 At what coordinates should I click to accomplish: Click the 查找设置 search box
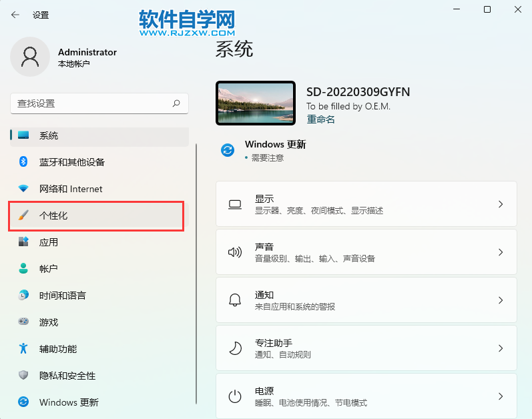click(x=92, y=103)
